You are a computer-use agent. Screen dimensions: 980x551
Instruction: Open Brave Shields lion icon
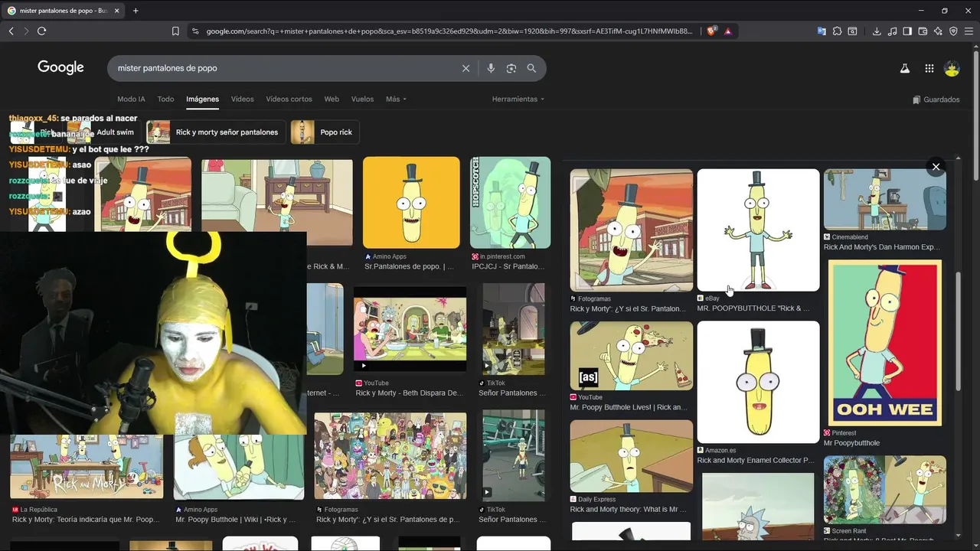(711, 31)
